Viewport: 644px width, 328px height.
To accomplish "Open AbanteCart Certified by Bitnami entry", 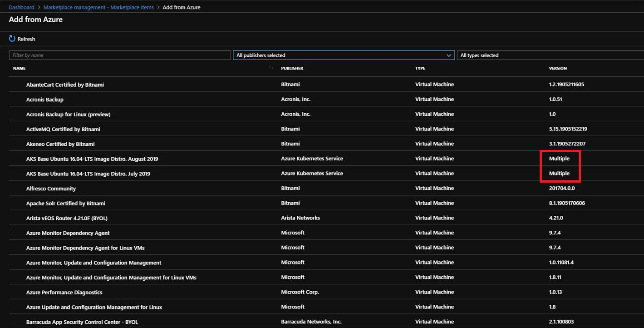I will 65,84.
